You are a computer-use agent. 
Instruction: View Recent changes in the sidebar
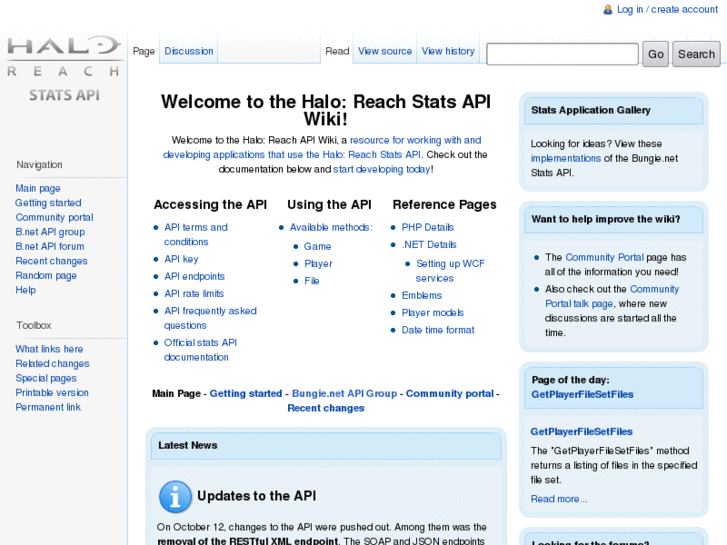click(51, 261)
